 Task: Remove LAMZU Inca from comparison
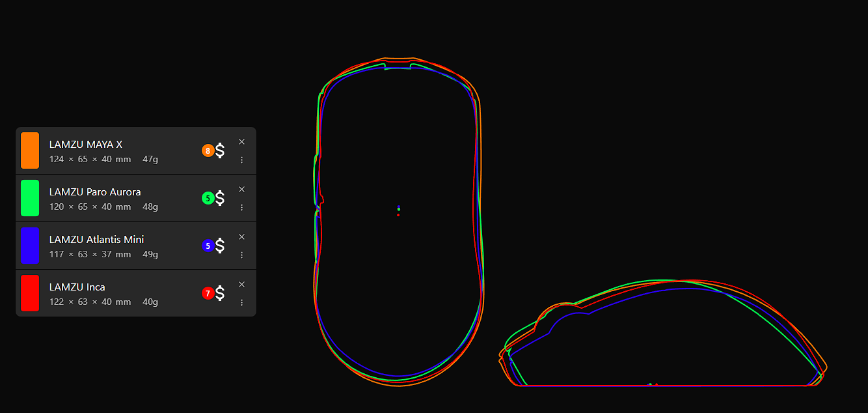pyautogui.click(x=241, y=285)
